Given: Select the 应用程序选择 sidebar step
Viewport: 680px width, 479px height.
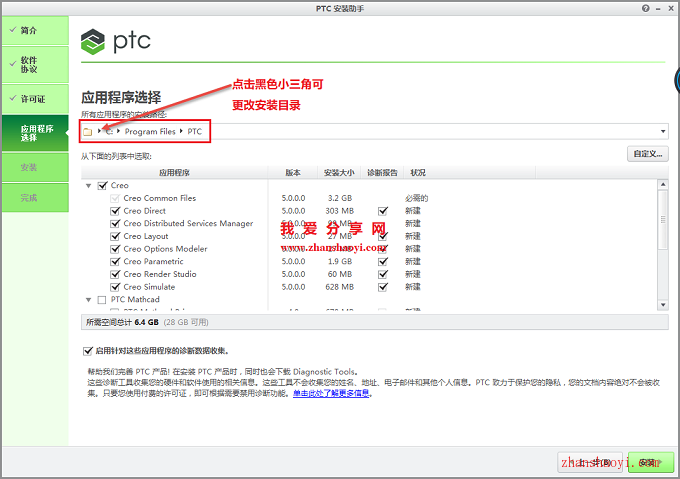Looking at the screenshot, I should [35, 133].
